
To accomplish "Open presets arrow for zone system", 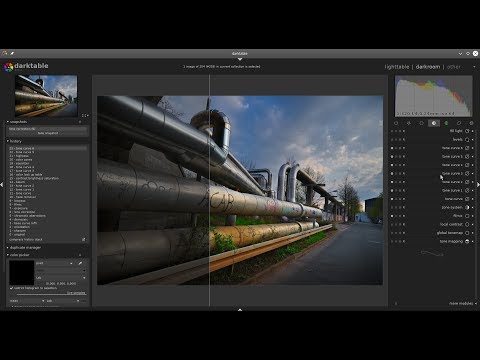I will pos(473,207).
